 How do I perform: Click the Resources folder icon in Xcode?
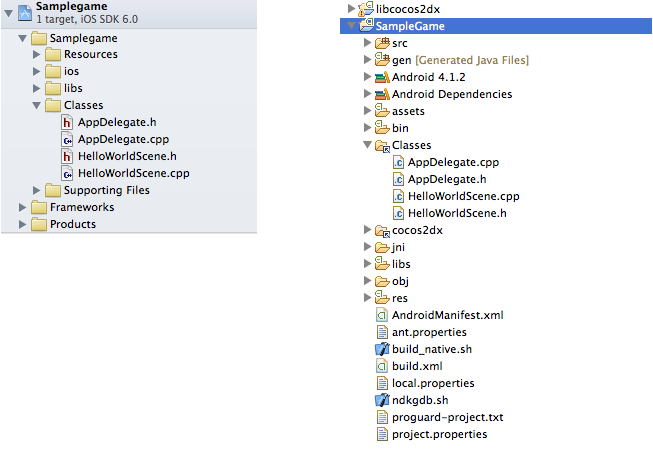tap(52, 55)
